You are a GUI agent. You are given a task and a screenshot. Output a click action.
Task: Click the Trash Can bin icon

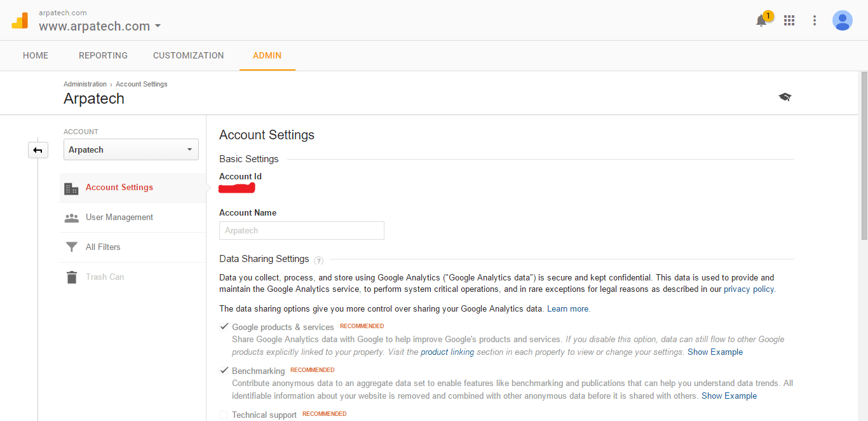71,277
